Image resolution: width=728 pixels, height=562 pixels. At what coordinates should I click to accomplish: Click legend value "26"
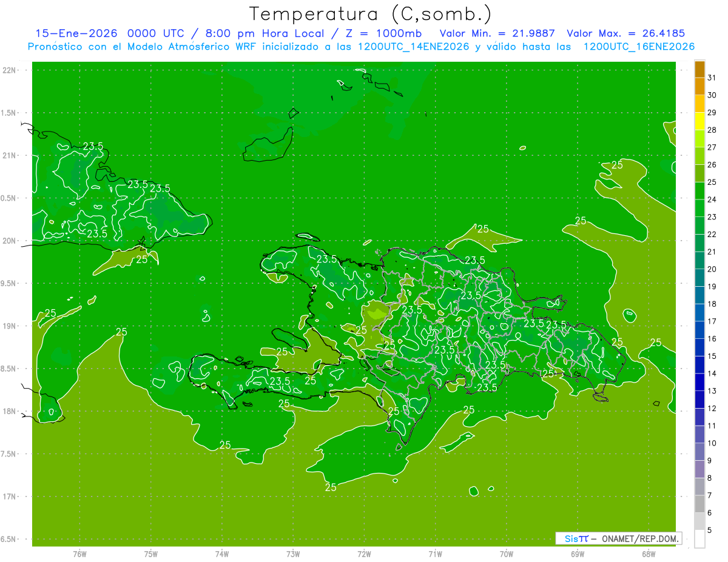[712, 165]
